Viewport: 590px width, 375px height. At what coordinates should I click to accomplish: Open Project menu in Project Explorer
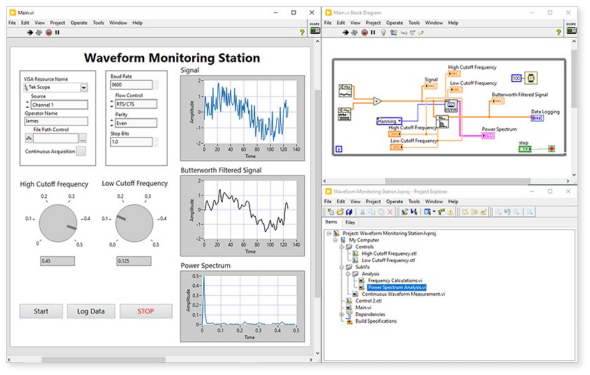pyautogui.click(x=373, y=202)
